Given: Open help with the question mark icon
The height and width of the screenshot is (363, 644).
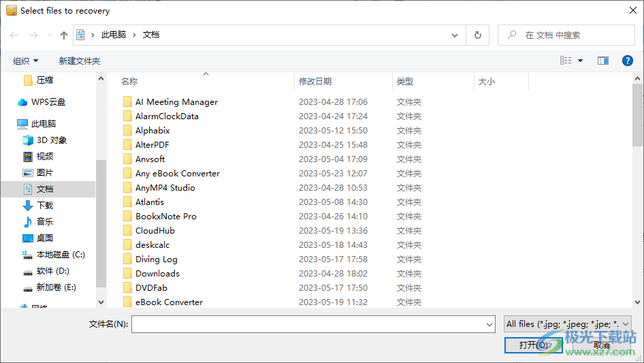Looking at the screenshot, I should coord(628,61).
